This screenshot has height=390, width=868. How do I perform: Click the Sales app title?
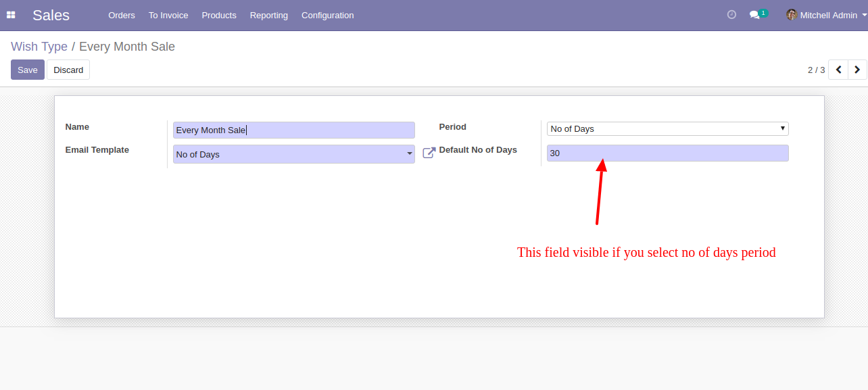(x=51, y=15)
